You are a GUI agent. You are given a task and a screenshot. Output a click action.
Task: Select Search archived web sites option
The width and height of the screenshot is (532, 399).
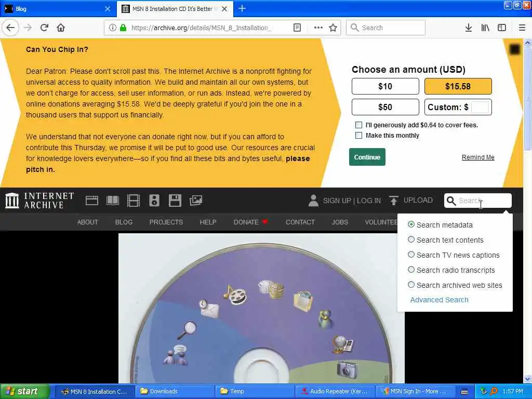tap(411, 285)
